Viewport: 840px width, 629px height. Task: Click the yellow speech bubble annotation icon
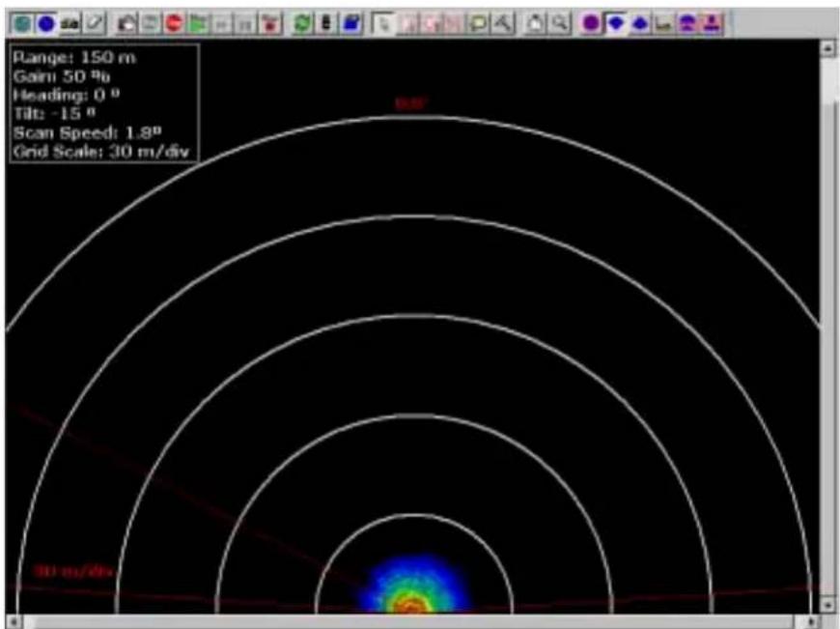coord(478,23)
